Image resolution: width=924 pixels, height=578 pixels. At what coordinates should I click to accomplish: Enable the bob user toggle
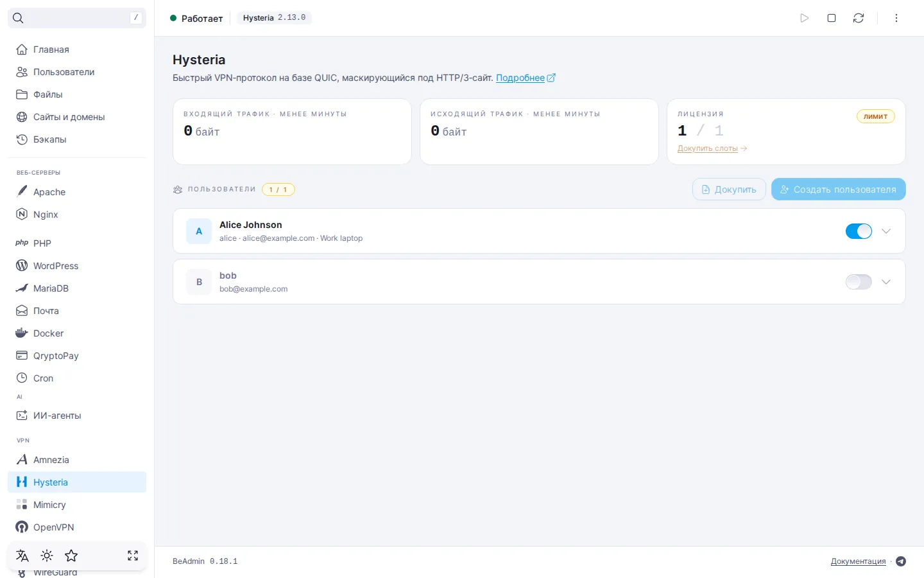859,282
